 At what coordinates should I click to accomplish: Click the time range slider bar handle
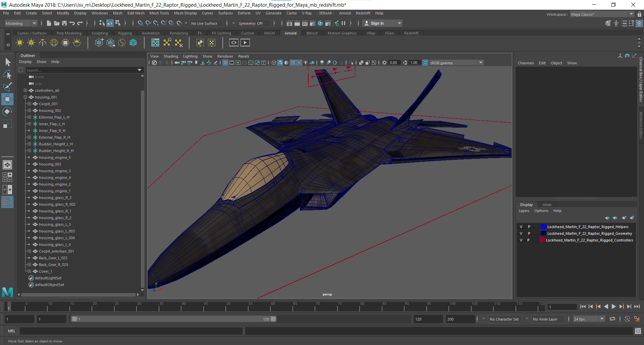(x=174, y=319)
